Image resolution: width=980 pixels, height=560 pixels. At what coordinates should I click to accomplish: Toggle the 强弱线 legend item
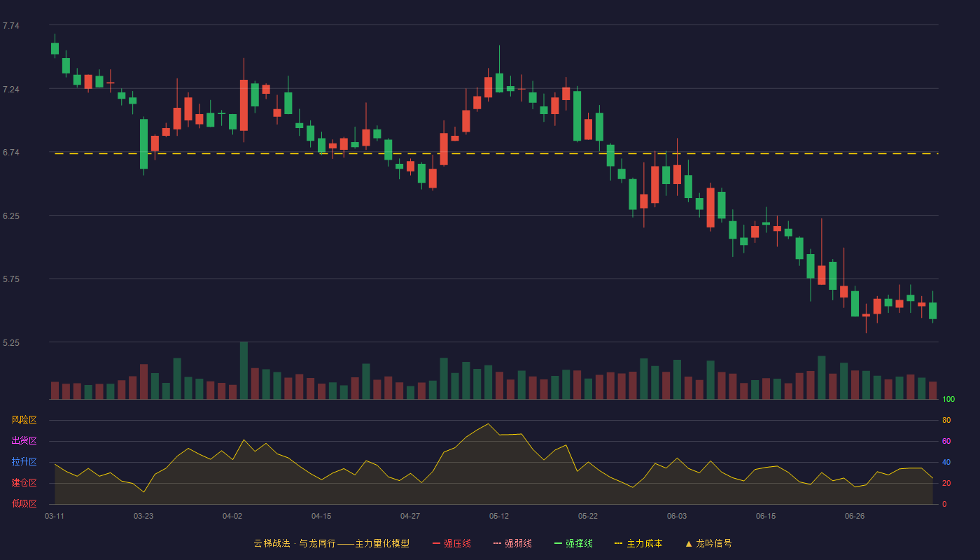coord(512,543)
